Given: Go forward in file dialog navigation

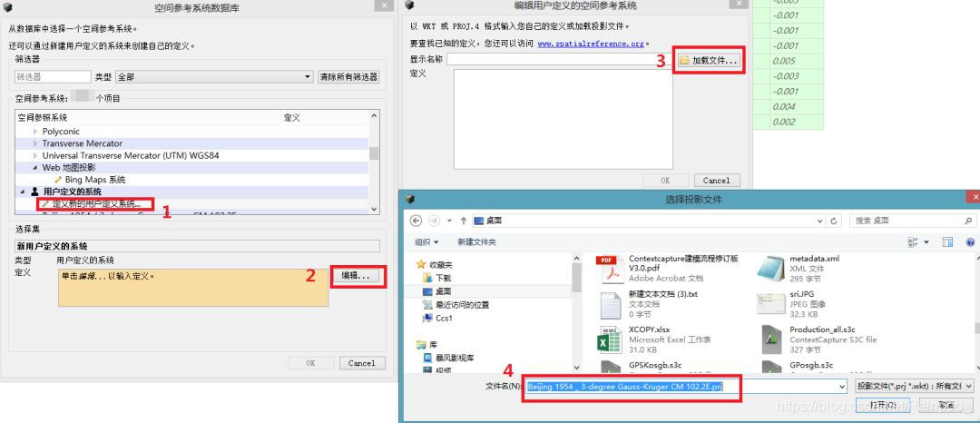Looking at the screenshot, I should point(434,221).
